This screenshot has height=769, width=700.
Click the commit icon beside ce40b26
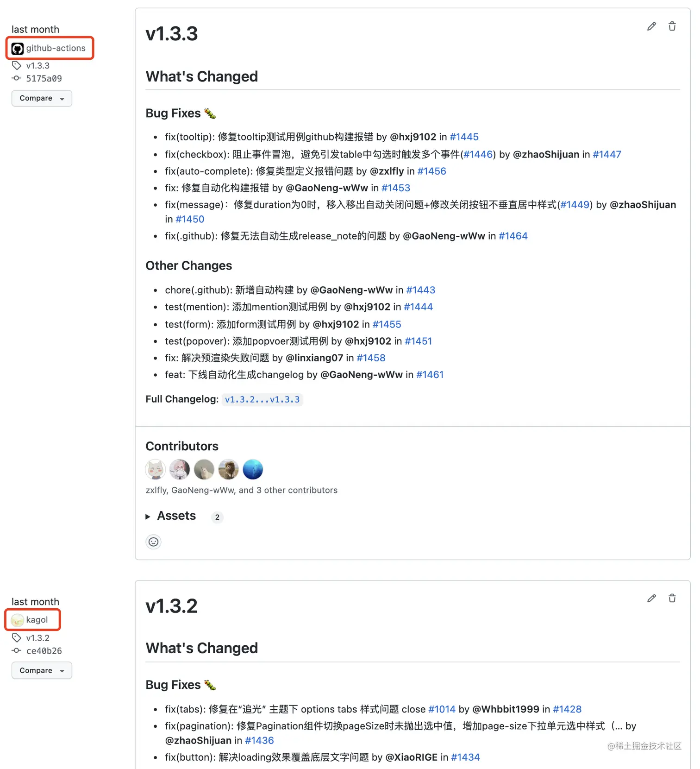click(x=17, y=650)
